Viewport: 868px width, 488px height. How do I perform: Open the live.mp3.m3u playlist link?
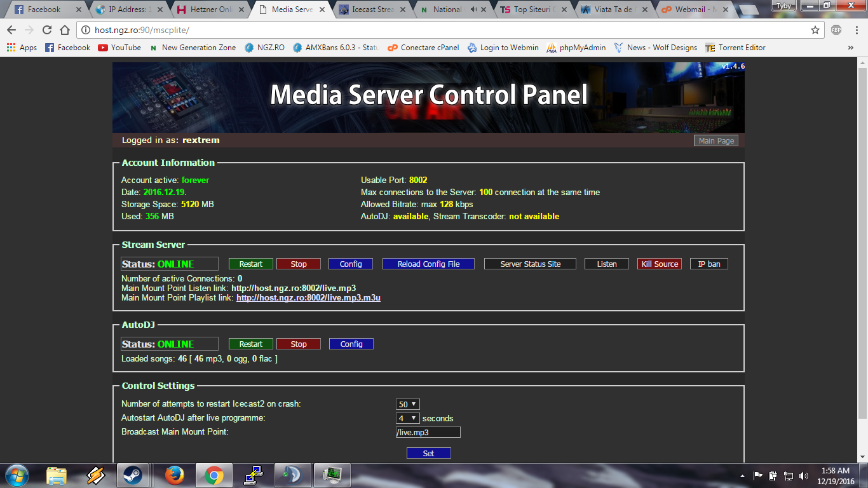[308, 297]
